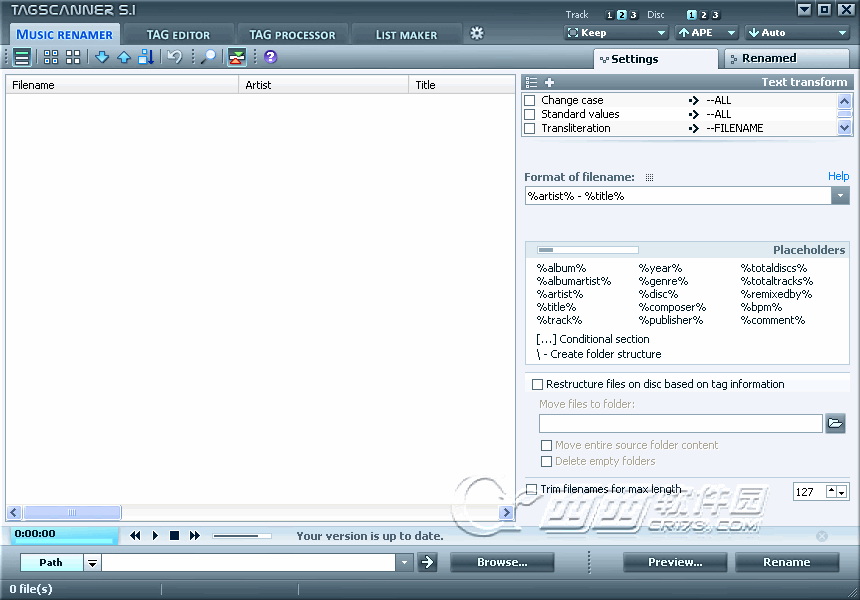
Task: Click the purple help question mark icon
Action: pyautogui.click(x=270, y=57)
